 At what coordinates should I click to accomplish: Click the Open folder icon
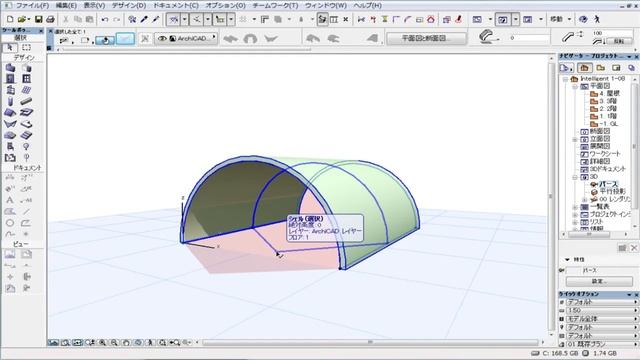22,19
